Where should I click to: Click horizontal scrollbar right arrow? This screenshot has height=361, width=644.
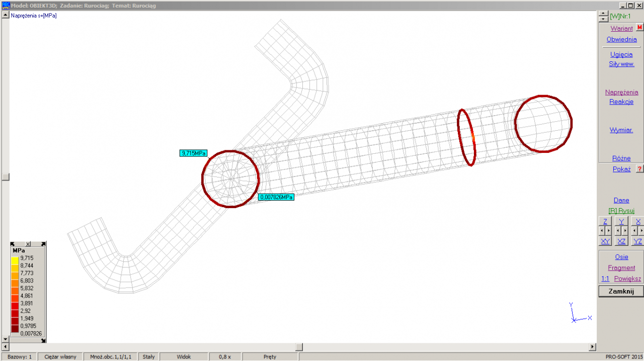pos(592,347)
